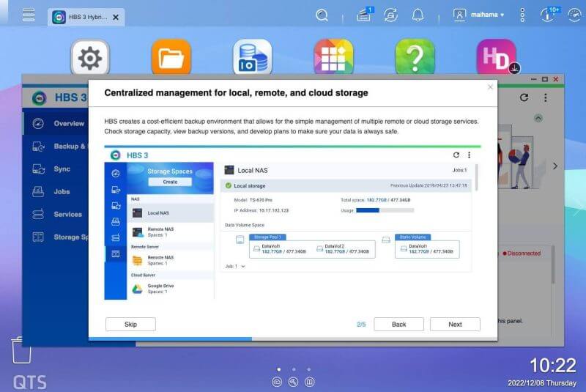Click the wizard preview screenshot image
Image resolution: width=586 pixels, height=392 pixels.
tap(292, 223)
